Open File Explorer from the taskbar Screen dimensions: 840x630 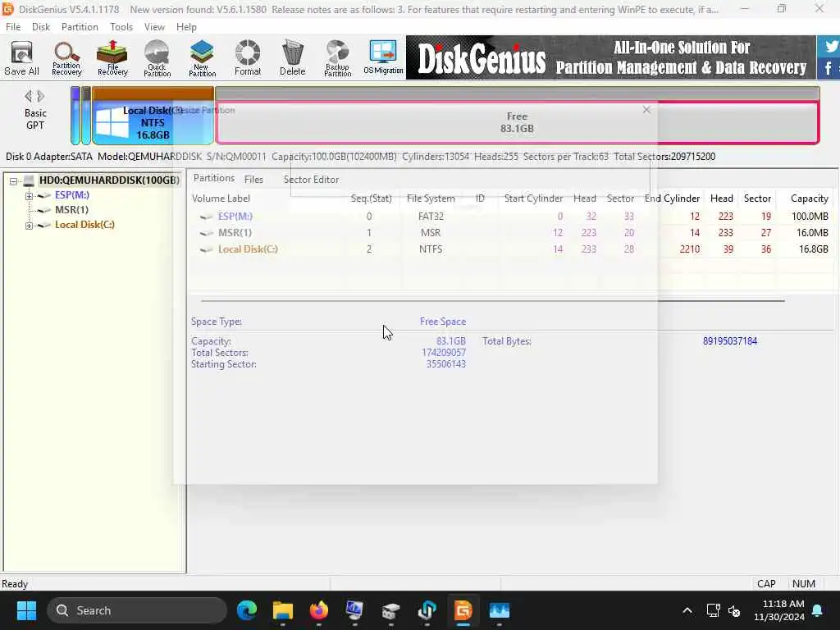tap(283, 610)
